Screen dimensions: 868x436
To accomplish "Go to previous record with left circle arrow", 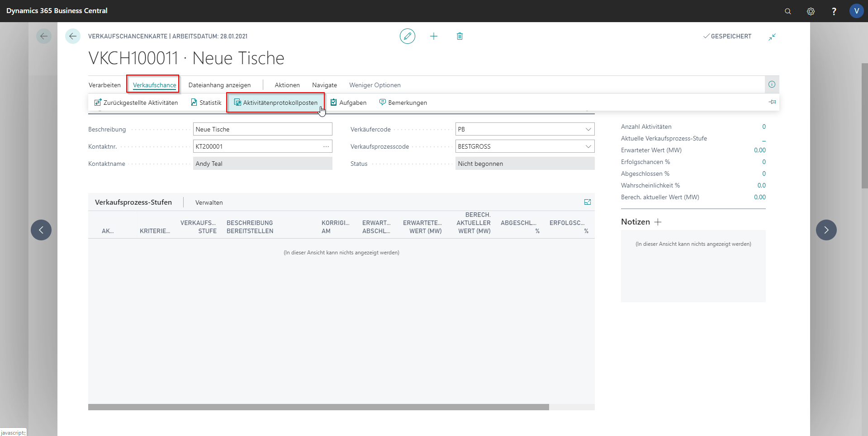I will [41, 230].
